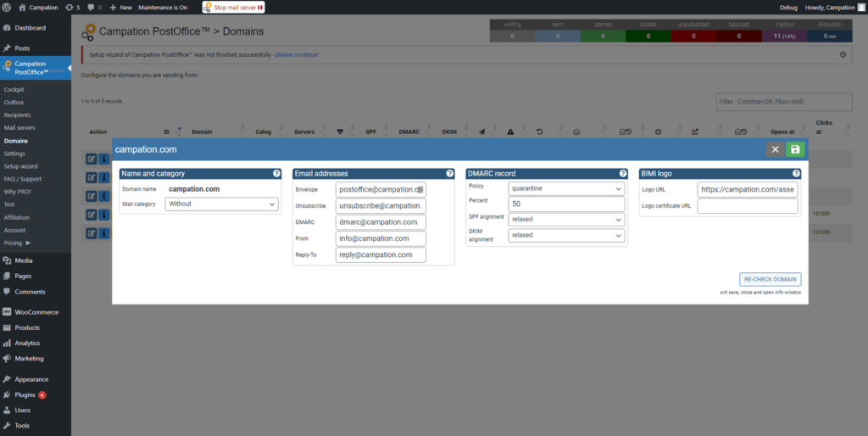
Task: Open Mail servers in the sidebar
Action: tap(19, 128)
